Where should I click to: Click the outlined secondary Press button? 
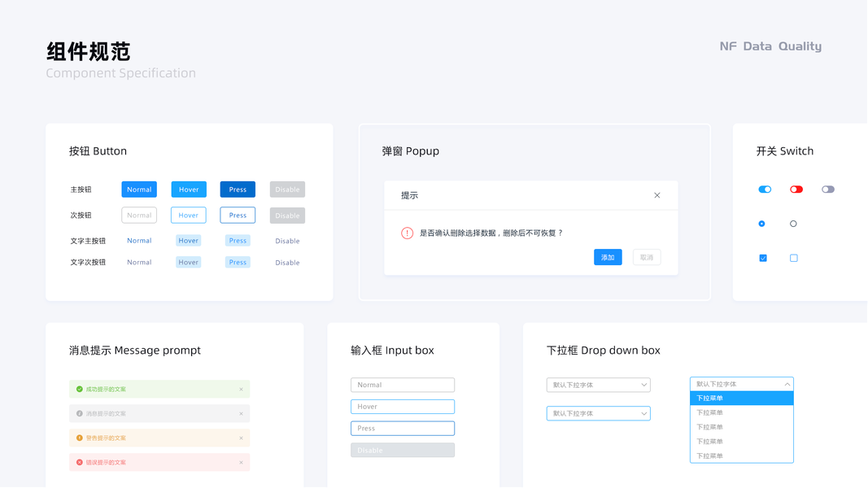[238, 216]
